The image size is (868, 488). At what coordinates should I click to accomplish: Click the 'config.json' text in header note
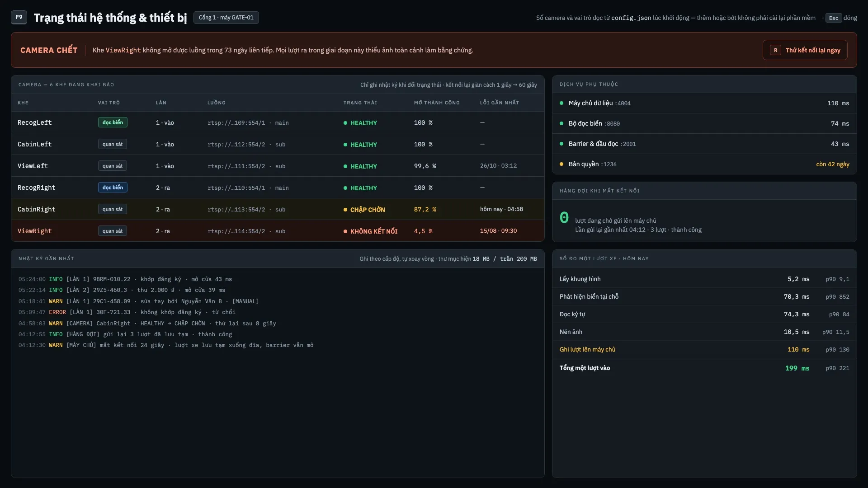pyautogui.click(x=631, y=18)
